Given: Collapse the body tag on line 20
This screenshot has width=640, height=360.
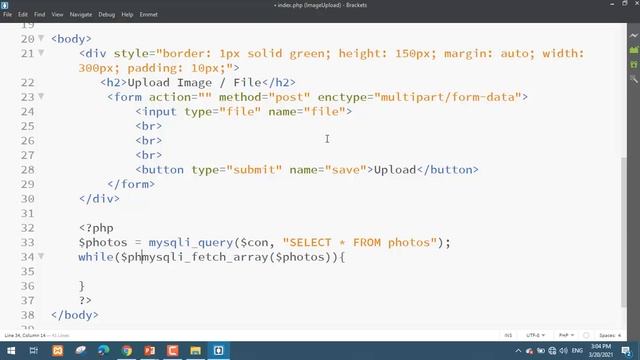Looking at the screenshot, I should click(41, 38).
